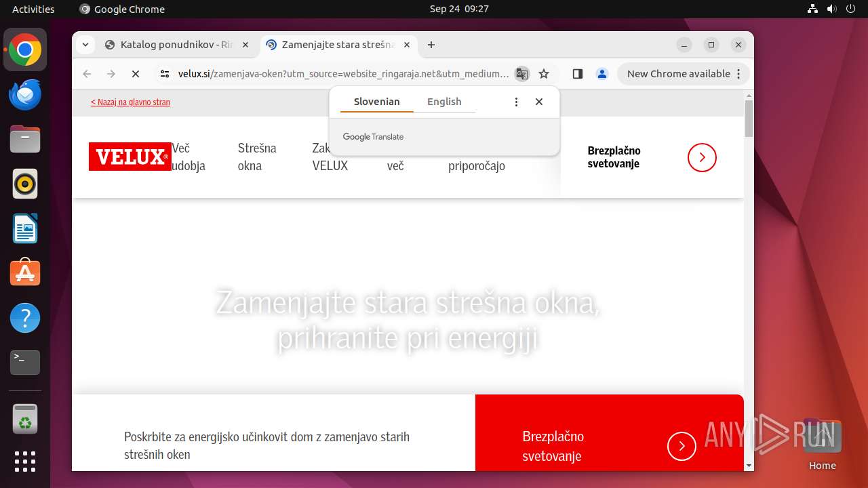This screenshot has height=488, width=868.
Task: Click the page vertical scrollbar
Action: tap(749, 119)
